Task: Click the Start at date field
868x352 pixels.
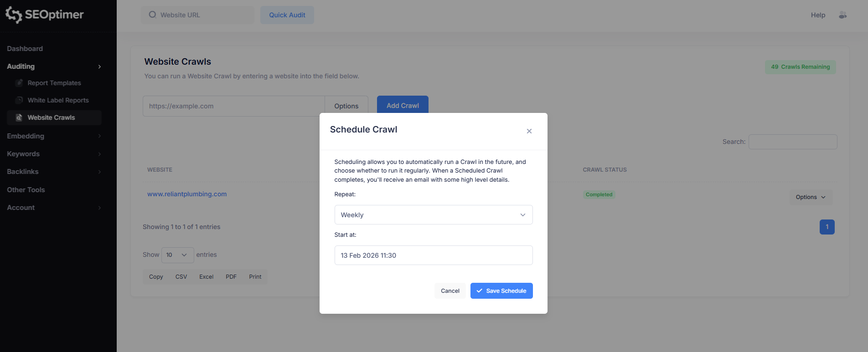Action: coord(433,255)
